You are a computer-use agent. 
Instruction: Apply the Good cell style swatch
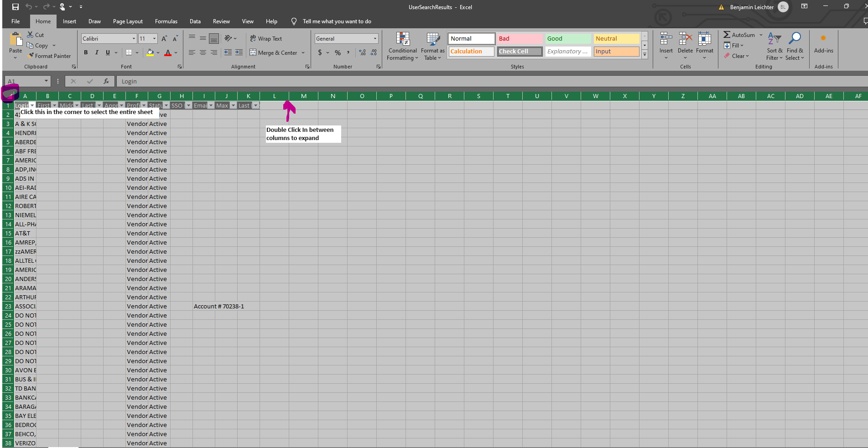pos(567,39)
